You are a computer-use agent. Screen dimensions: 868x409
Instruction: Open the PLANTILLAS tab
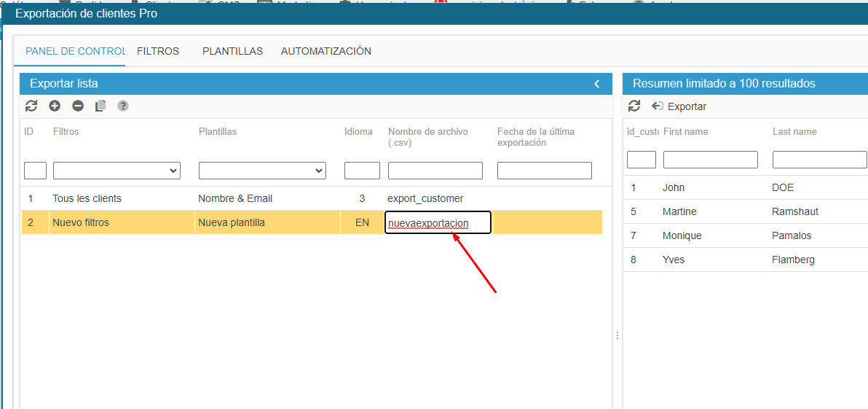click(x=232, y=51)
